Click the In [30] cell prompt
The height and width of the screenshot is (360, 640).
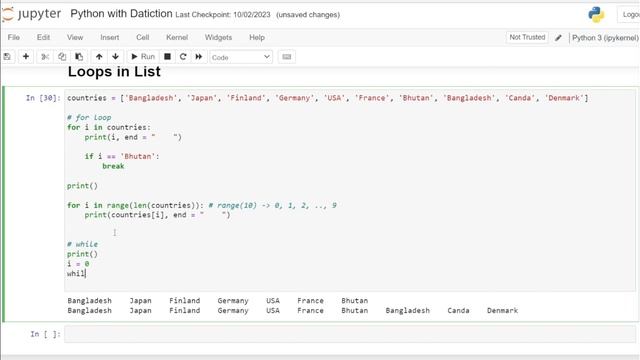pyautogui.click(x=43, y=98)
